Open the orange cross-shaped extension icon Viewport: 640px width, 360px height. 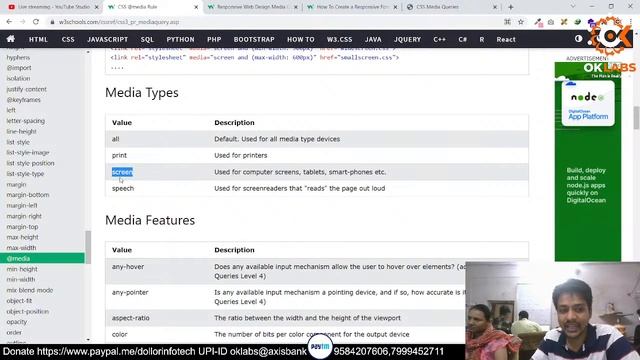564,22
